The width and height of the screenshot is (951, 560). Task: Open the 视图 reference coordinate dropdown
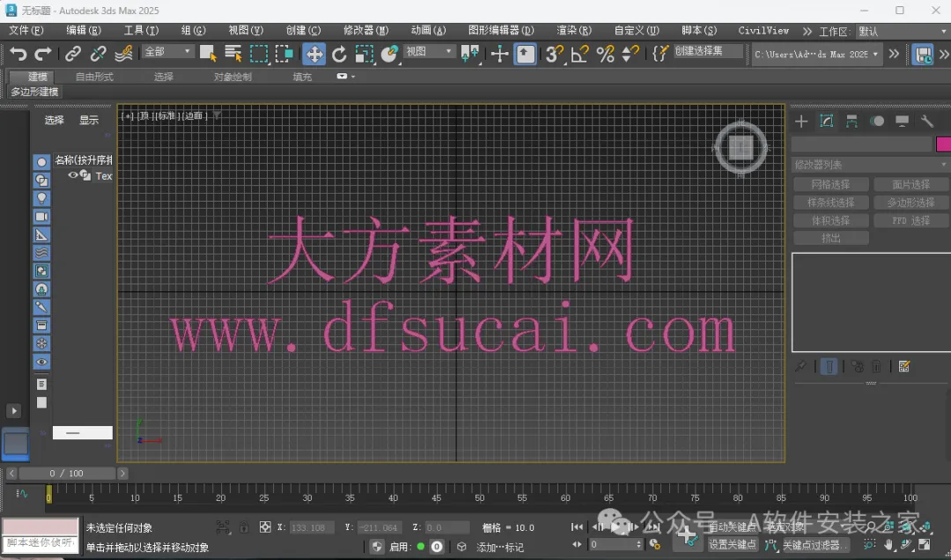430,52
